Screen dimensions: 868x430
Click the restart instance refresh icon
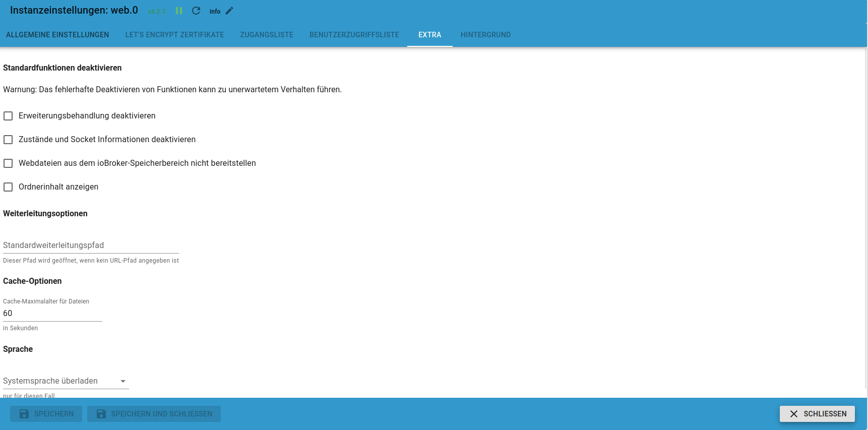(196, 11)
